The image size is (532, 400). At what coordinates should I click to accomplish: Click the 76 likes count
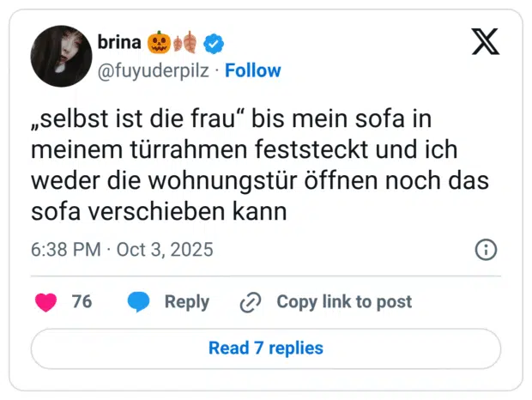82,302
